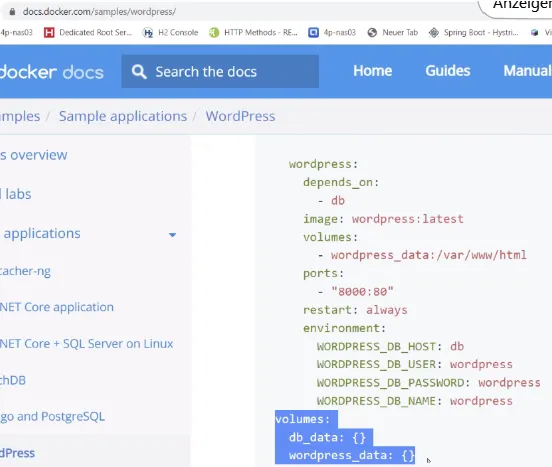Click the "8000:80" port value
This screenshot has height=467, width=552.
[x=362, y=291]
